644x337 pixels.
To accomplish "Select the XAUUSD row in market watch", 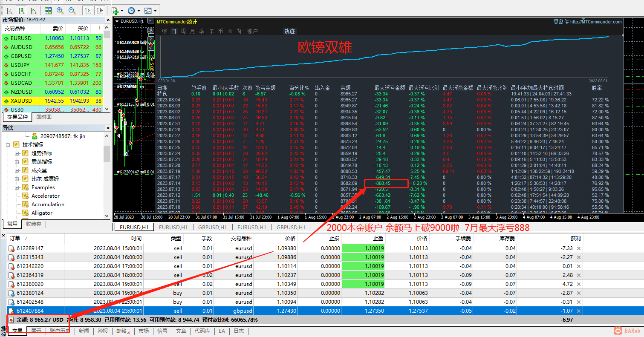I will (x=21, y=101).
